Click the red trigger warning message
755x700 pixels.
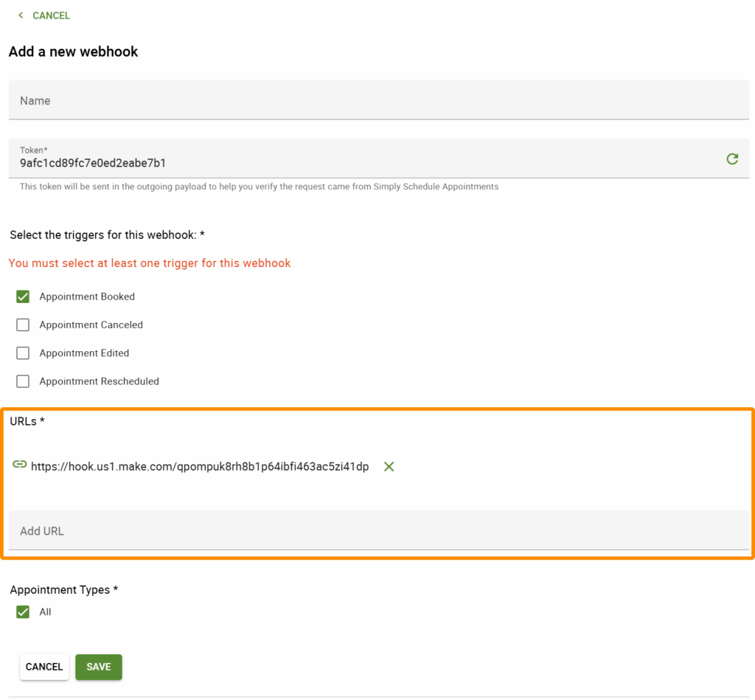pos(149,263)
